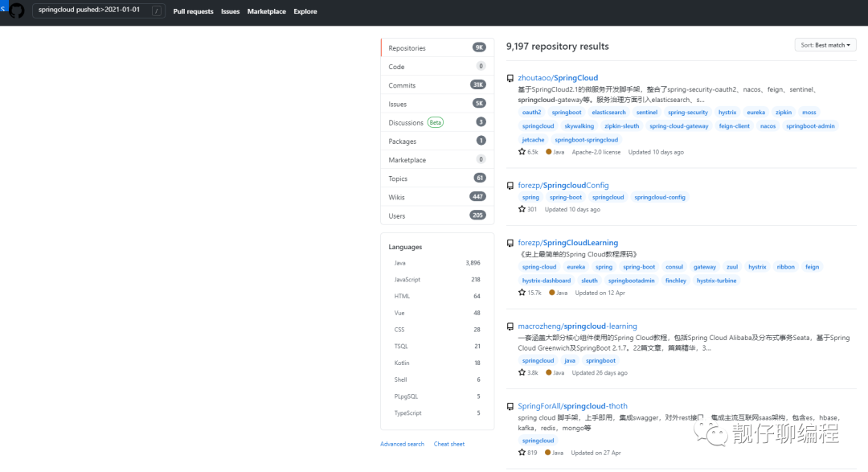Click the slash shortcut icon in search box

coord(157,10)
